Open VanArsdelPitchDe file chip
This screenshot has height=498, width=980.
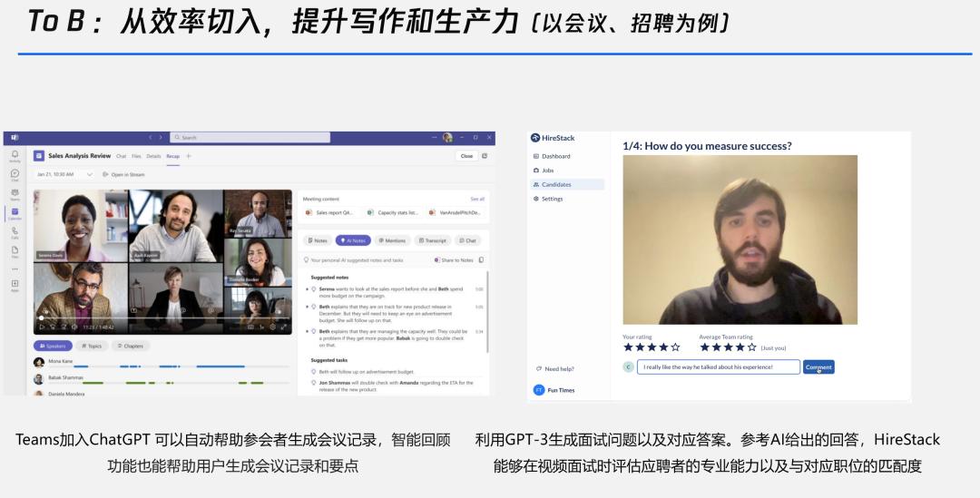point(455,212)
